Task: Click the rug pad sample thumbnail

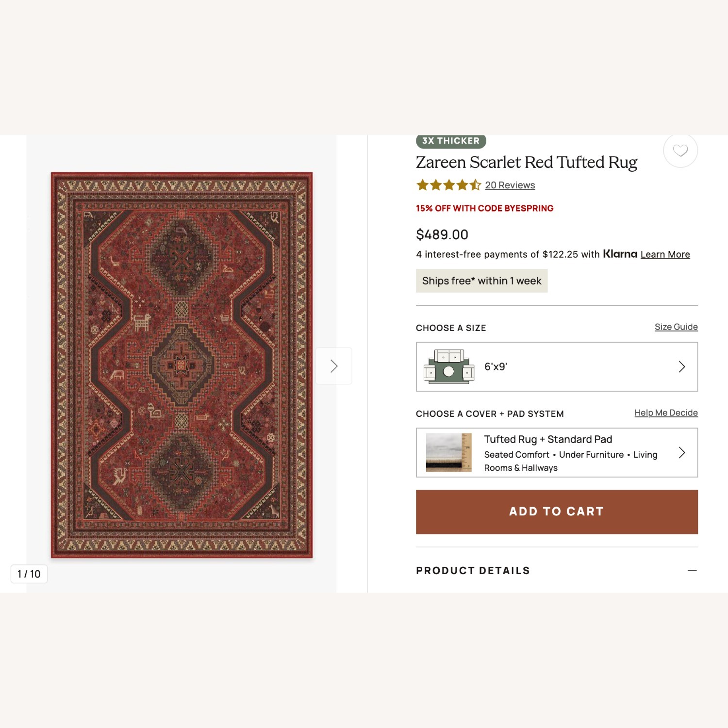Action: click(448, 452)
